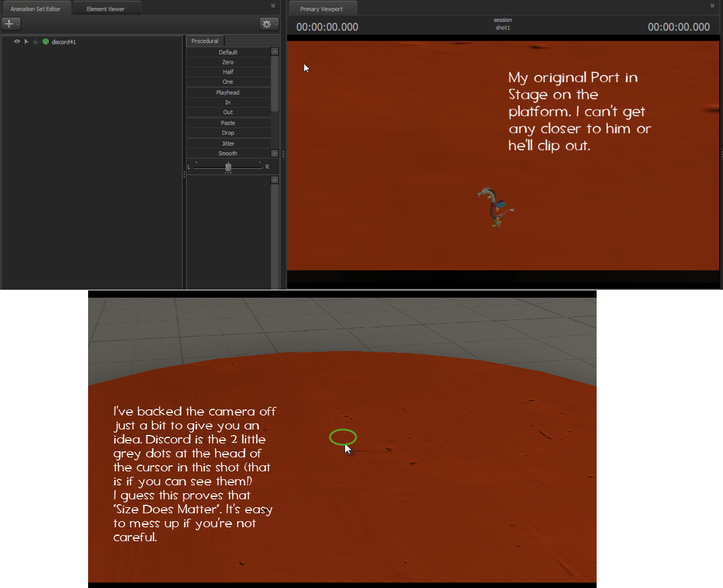Open the gear settings menu
Screen dimensions: 723x588
pos(269,24)
